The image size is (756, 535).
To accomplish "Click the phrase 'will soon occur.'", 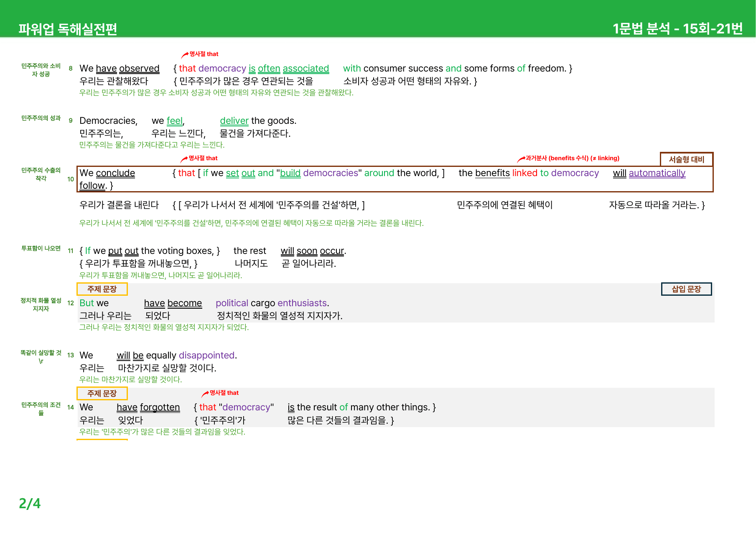I will [x=313, y=251].
